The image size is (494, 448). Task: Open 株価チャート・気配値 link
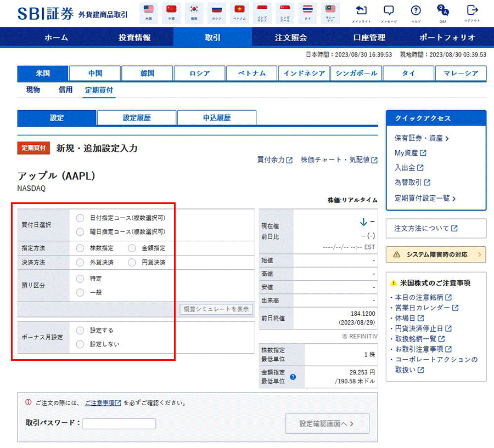[339, 160]
